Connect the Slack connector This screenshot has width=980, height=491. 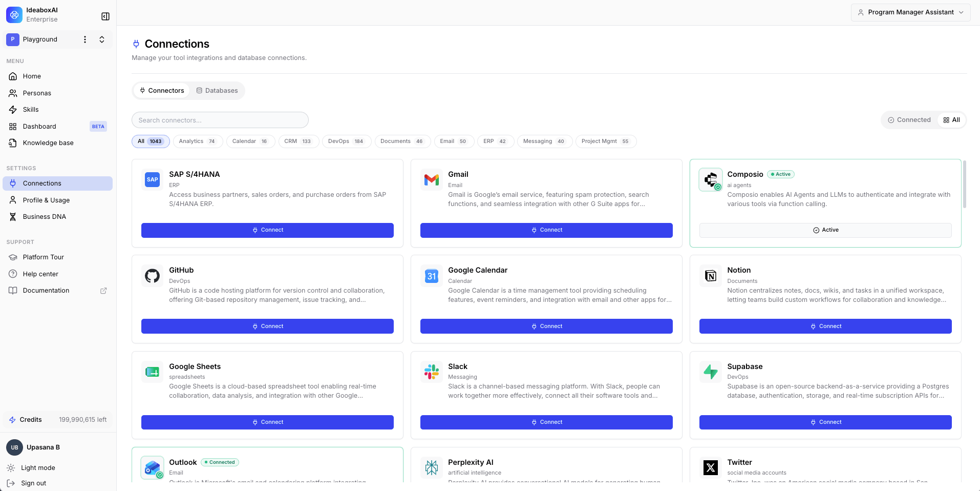(x=546, y=422)
